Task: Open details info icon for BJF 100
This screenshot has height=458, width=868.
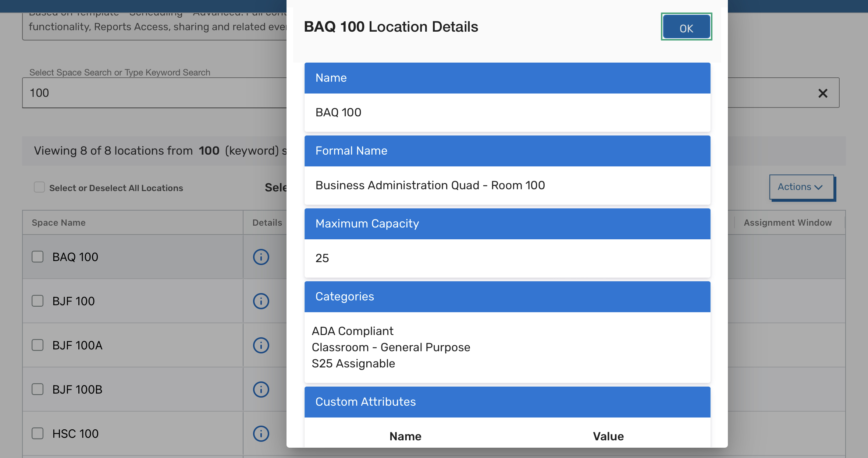Action: (261, 301)
